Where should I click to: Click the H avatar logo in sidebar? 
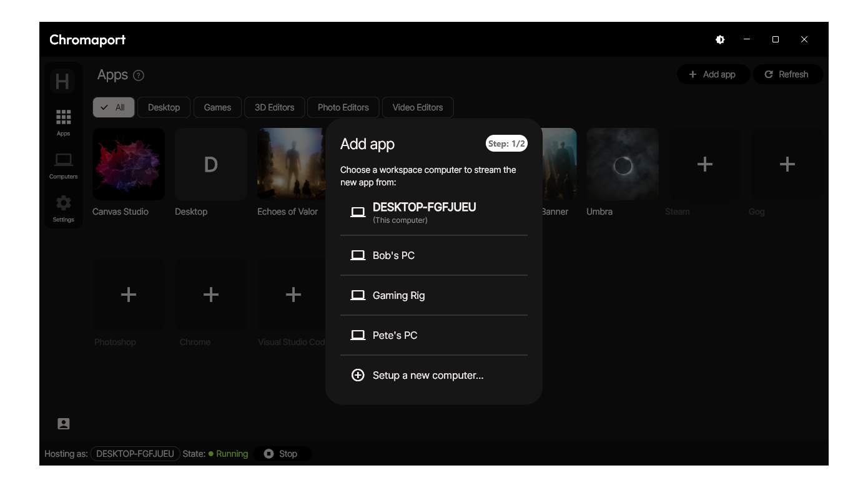[x=62, y=81]
